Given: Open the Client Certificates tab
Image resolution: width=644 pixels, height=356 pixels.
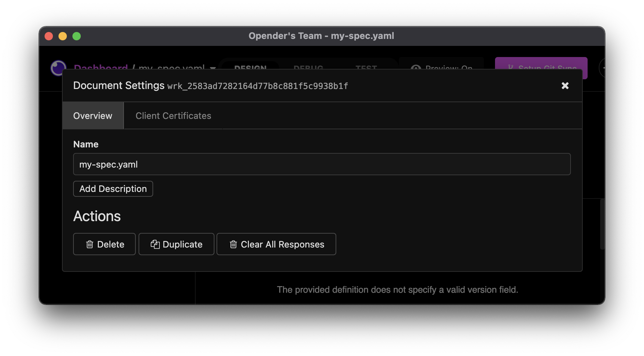Looking at the screenshot, I should pyautogui.click(x=173, y=116).
